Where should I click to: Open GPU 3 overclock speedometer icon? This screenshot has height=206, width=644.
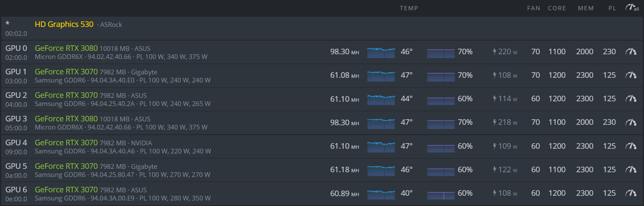point(631,122)
